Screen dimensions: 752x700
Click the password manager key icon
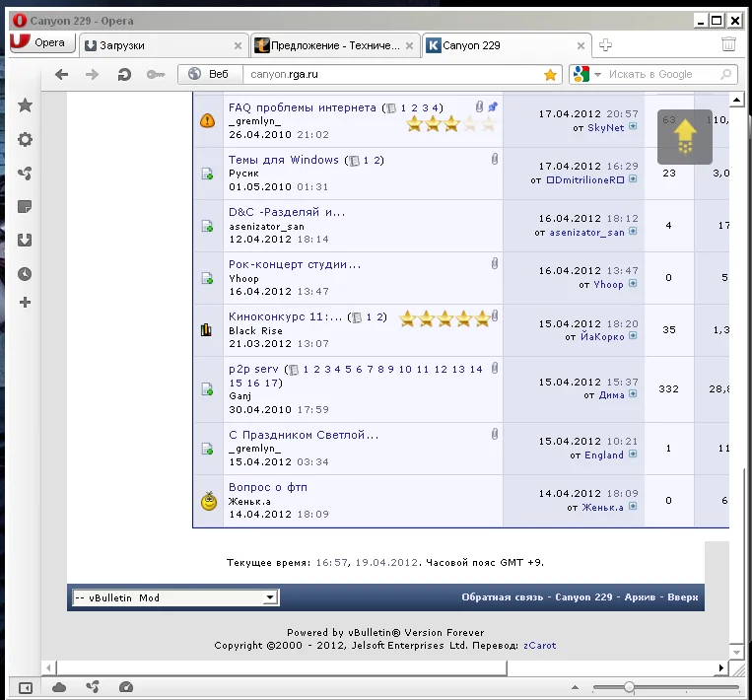point(155,74)
